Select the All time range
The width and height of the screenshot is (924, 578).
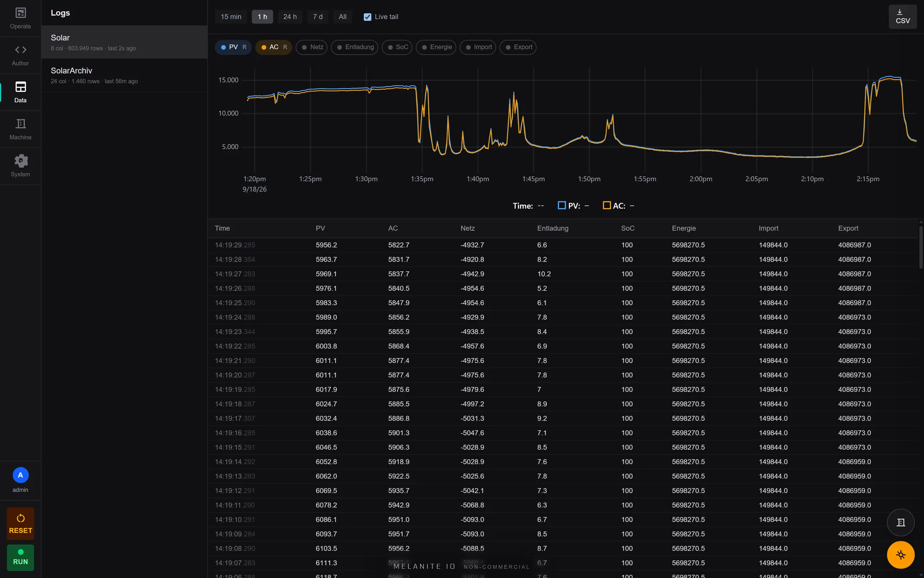click(343, 17)
